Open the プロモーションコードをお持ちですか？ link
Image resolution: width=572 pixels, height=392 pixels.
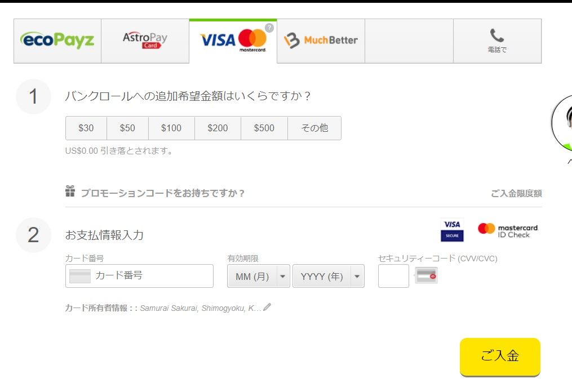[x=163, y=193]
